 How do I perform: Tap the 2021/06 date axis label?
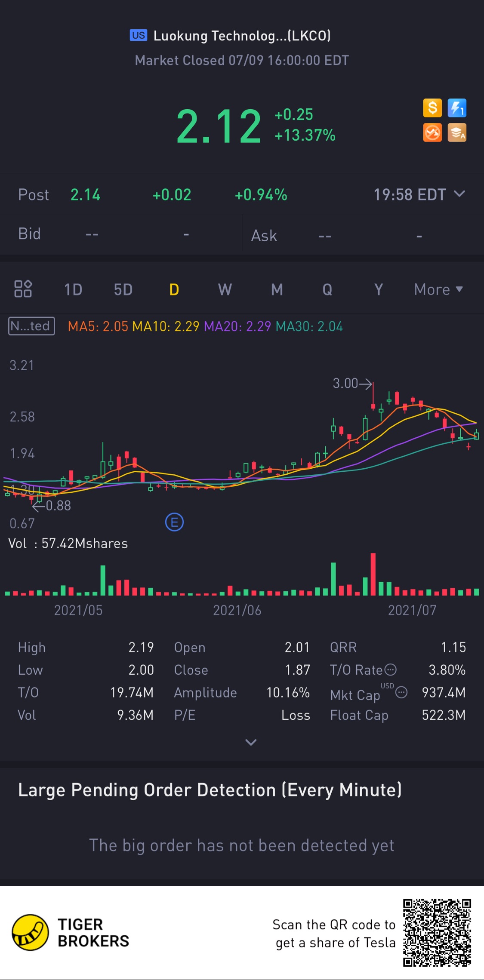point(237,610)
